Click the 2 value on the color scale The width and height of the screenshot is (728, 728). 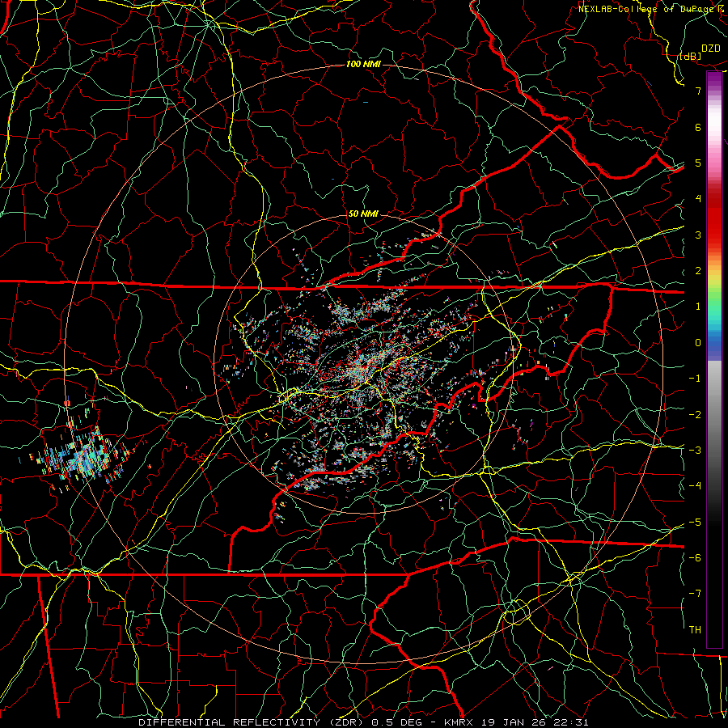698,271
